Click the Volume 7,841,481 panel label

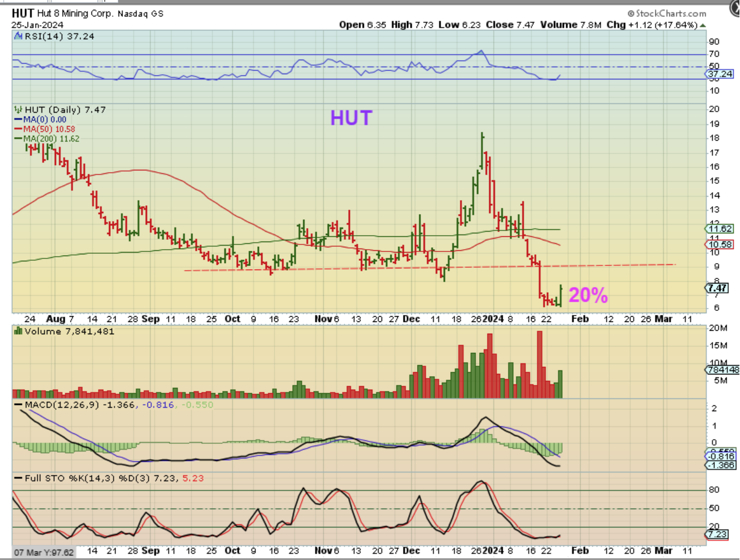[69, 331]
